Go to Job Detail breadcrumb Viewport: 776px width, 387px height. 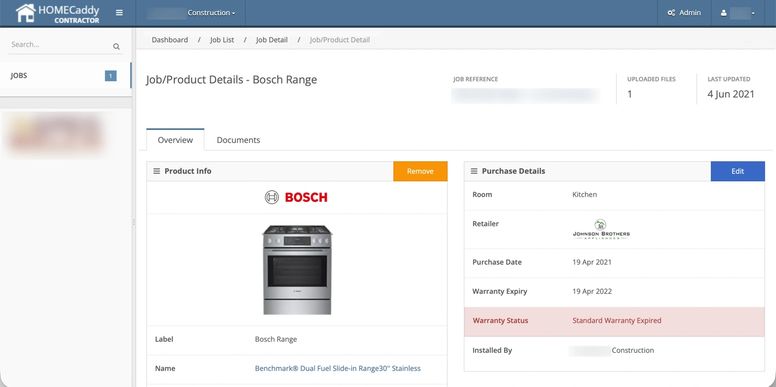point(272,40)
